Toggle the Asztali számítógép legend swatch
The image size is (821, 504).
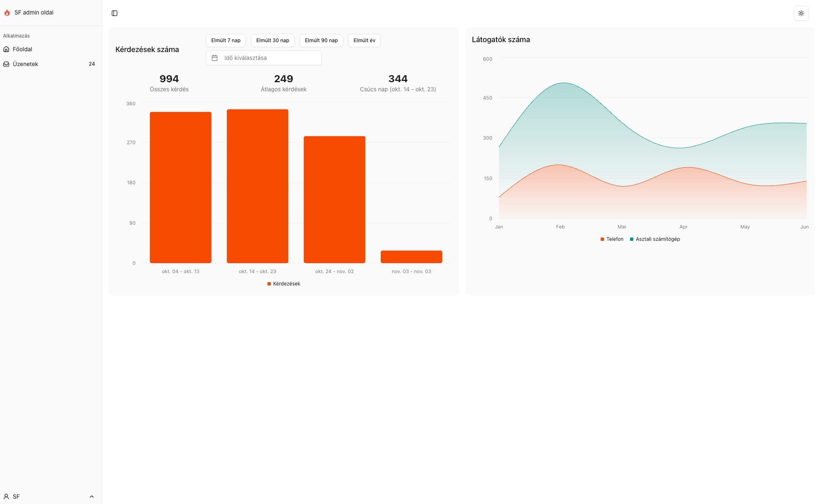tap(632, 239)
